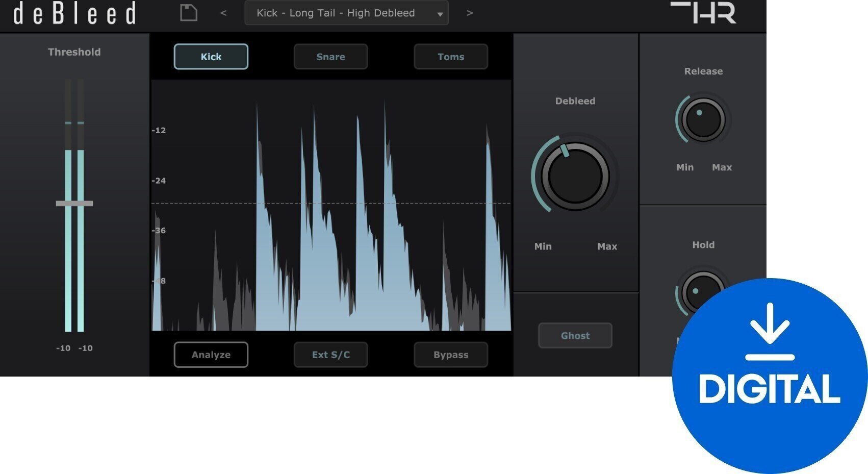Go to previous preset with left arrow
This screenshot has width=868, height=474.
coord(223,13)
